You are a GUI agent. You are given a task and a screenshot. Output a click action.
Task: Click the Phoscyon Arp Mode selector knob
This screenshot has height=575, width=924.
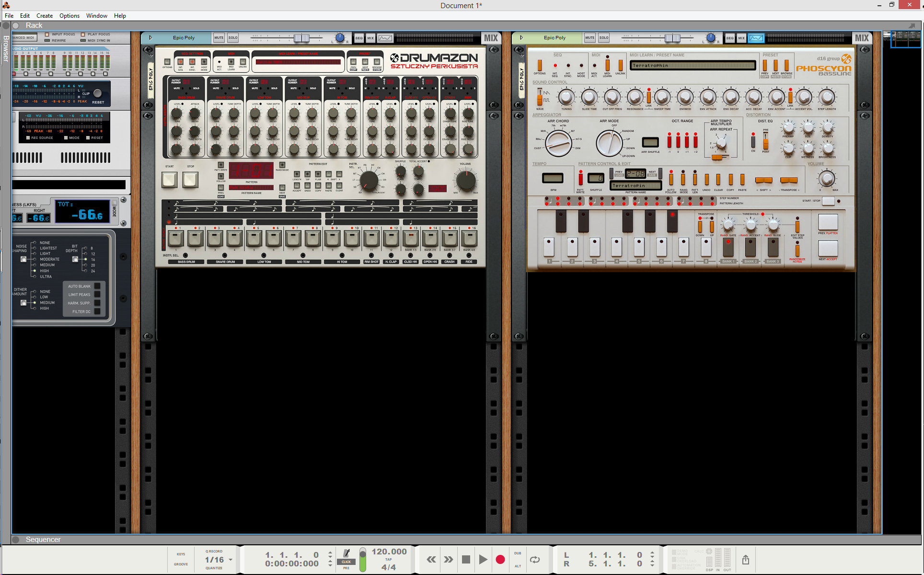click(609, 143)
